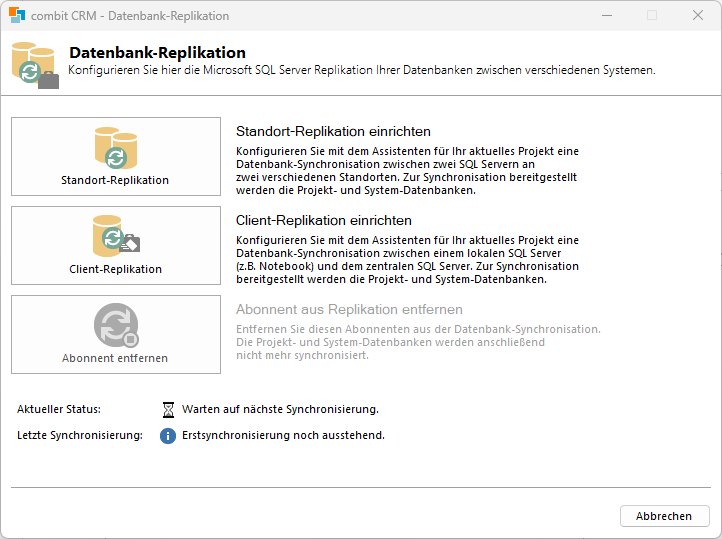
Task: Click the bold 'Datenbank-Replikation' header title
Action: click(157, 53)
